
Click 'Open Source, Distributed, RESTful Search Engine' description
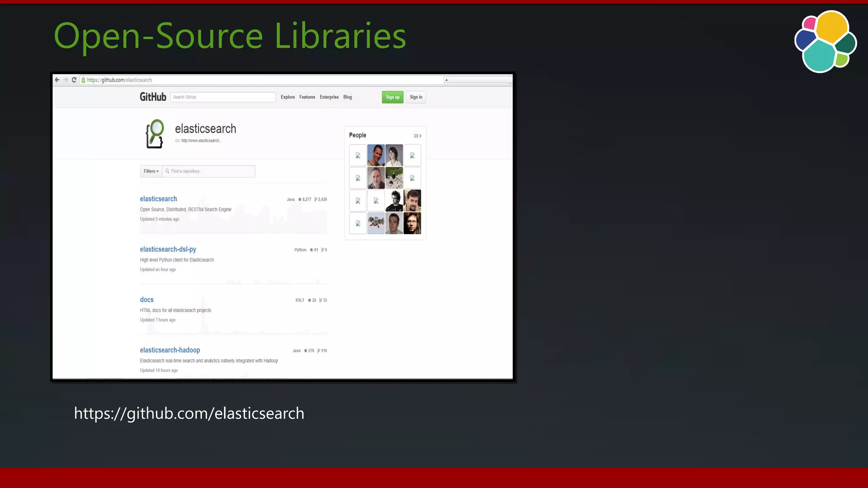click(186, 209)
